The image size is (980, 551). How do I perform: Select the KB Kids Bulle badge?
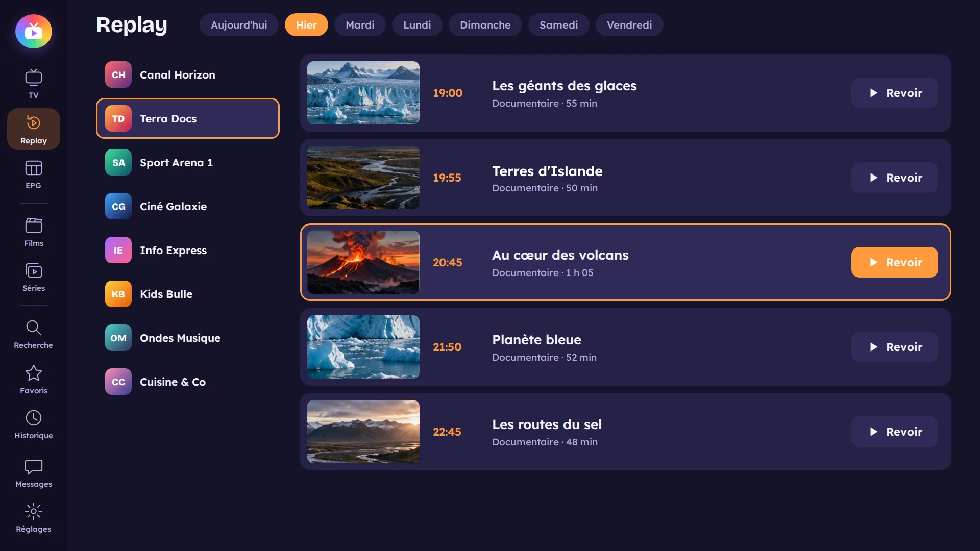[118, 294]
